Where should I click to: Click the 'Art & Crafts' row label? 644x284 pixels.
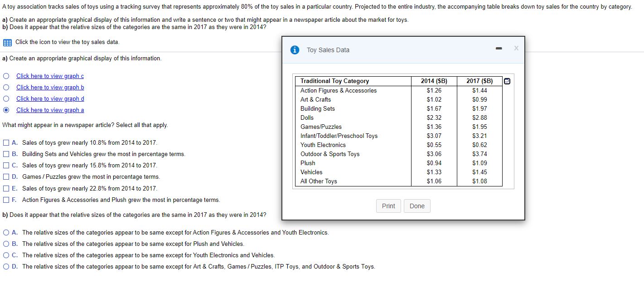pos(315,99)
